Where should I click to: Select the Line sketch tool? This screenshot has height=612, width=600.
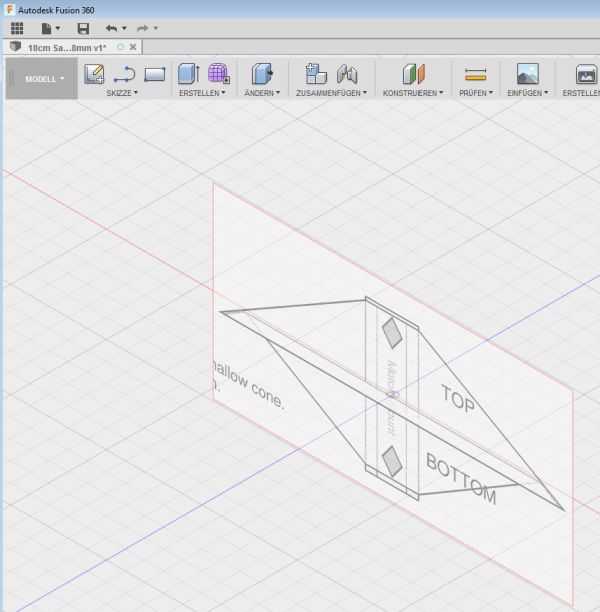(x=125, y=74)
